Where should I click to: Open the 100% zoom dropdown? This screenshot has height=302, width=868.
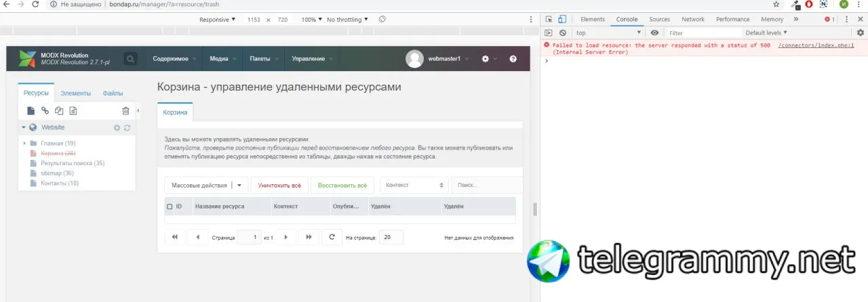point(311,20)
